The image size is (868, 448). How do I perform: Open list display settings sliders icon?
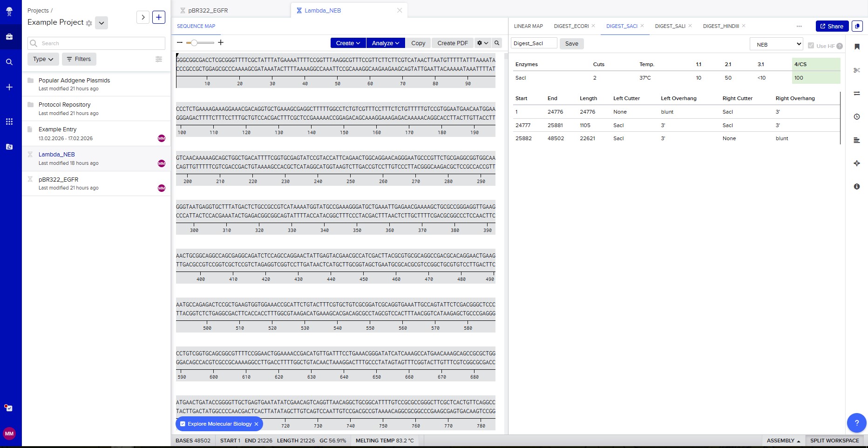(x=159, y=59)
